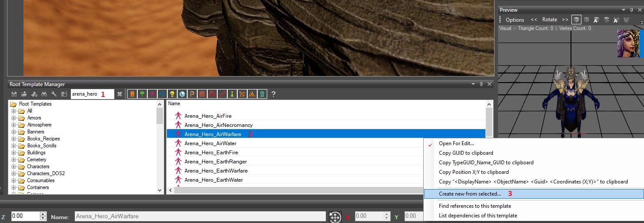644x223 pixels.
Task: Expand the Banners folder
Action: [x=14, y=132]
